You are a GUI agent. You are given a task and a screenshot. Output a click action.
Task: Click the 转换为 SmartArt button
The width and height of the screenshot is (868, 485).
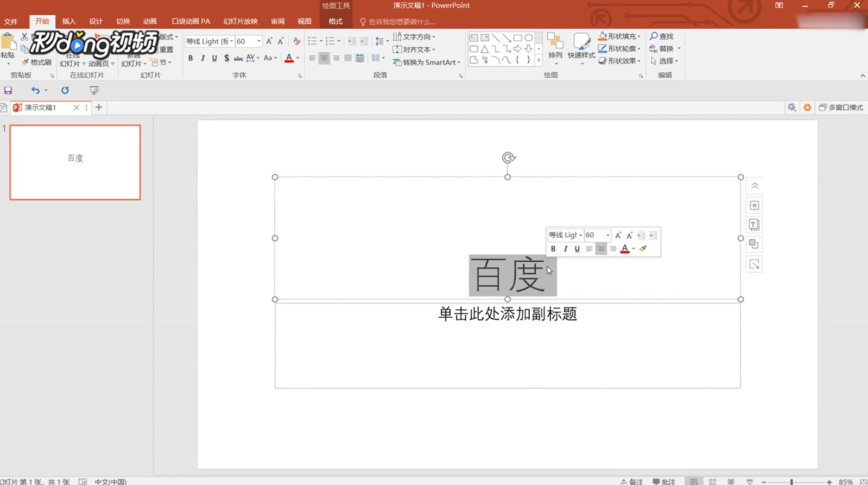[427, 62]
